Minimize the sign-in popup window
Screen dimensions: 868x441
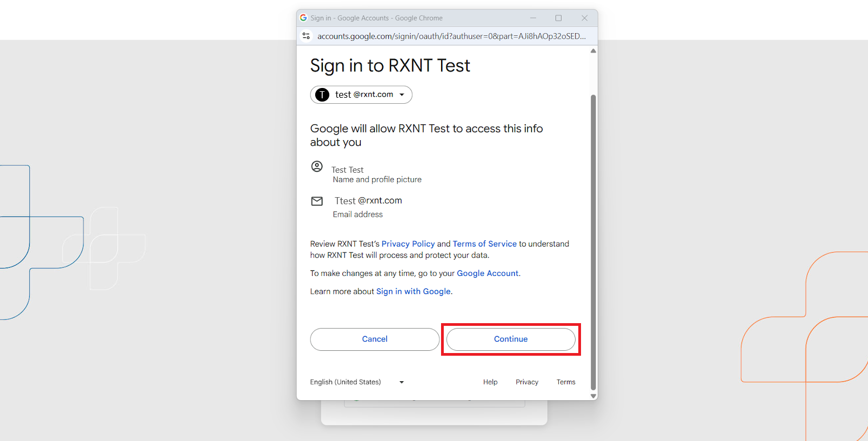tap(533, 18)
